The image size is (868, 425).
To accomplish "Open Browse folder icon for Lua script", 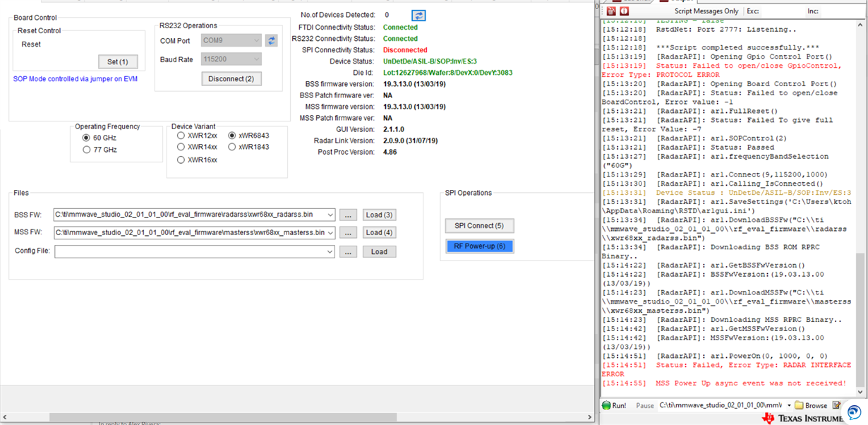I will [x=800, y=405].
